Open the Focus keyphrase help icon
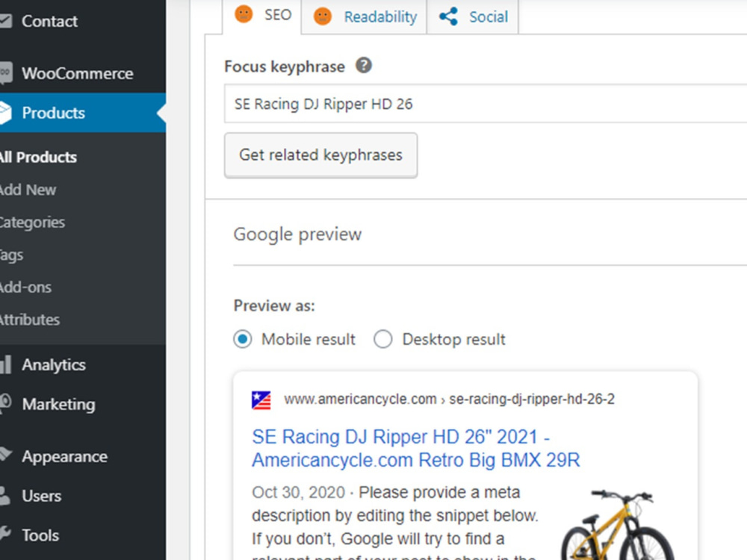The height and width of the screenshot is (560, 747). click(364, 65)
